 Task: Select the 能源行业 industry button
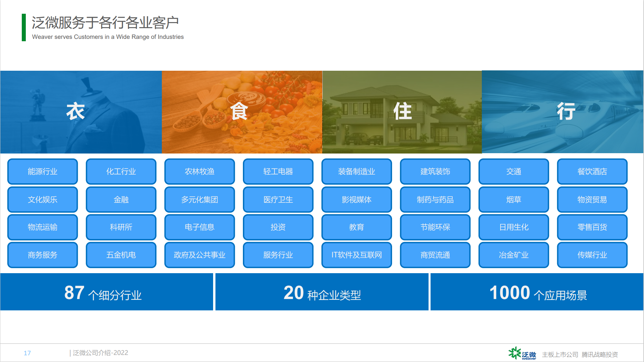pyautogui.click(x=43, y=172)
